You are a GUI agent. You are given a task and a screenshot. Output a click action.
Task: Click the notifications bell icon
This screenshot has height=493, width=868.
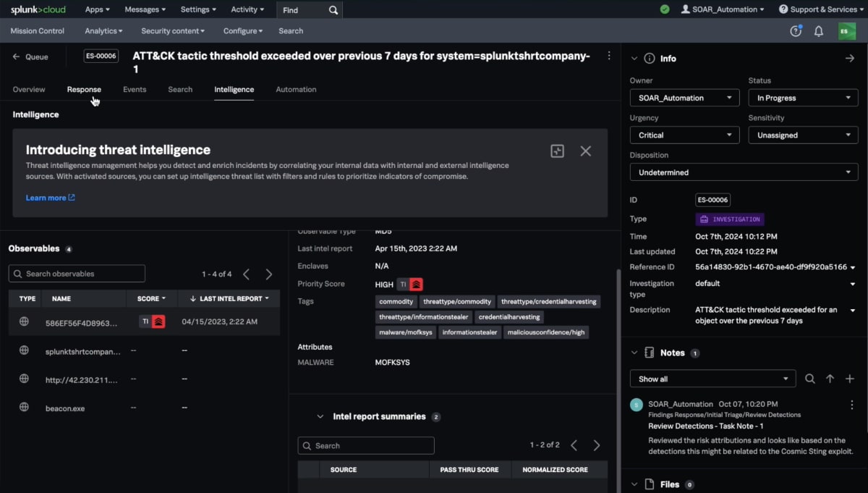tap(819, 31)
